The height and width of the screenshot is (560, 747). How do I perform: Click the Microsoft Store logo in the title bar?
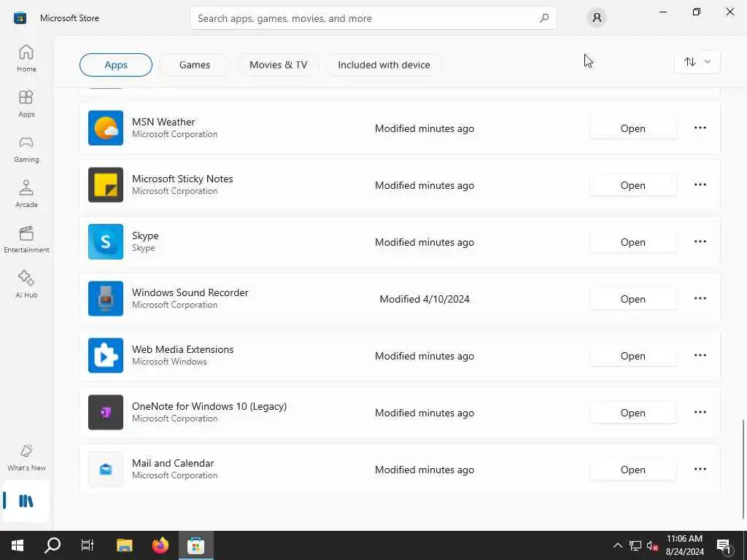(x=20, y=18)
